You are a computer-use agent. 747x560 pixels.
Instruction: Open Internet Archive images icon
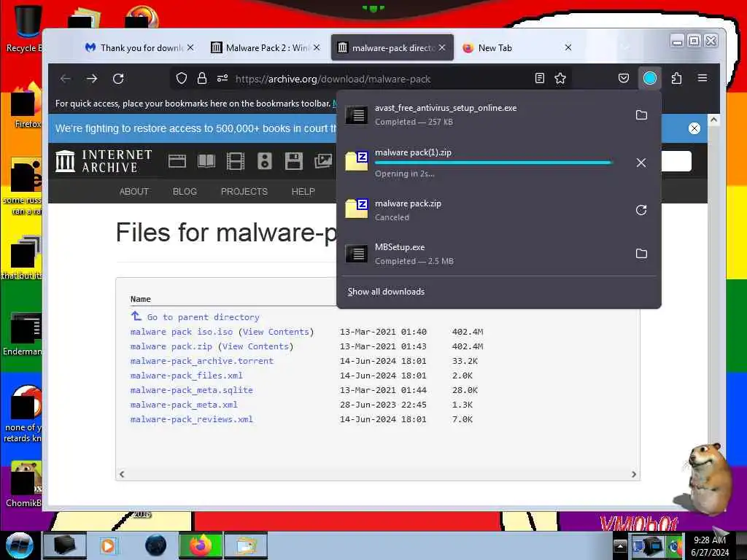pyautogui.click(x=323, y=161)
